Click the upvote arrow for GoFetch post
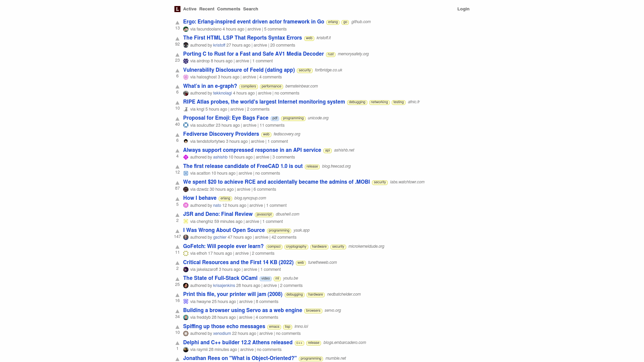 coord(177,247)
